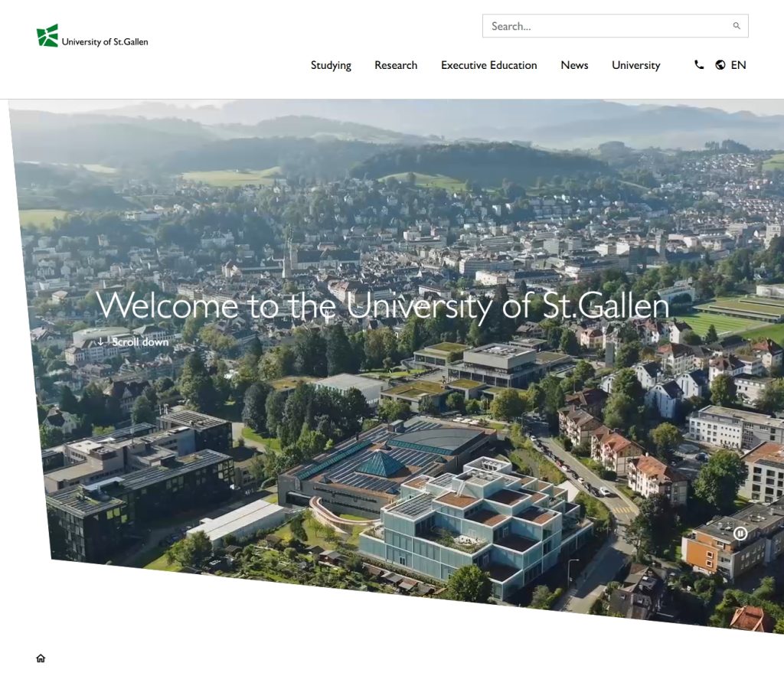784x689 pixels.
Task: Expand the Executive Education navigation item
Action: 488,65
